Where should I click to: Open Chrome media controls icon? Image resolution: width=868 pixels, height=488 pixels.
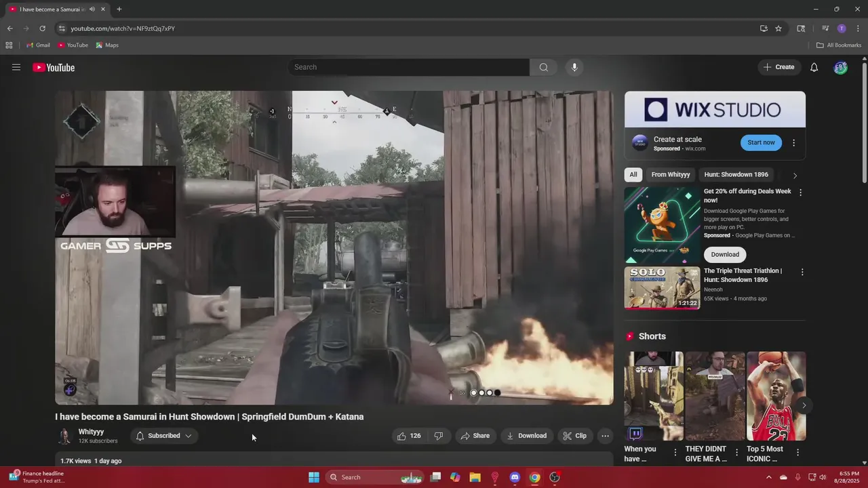click(825, 28)
